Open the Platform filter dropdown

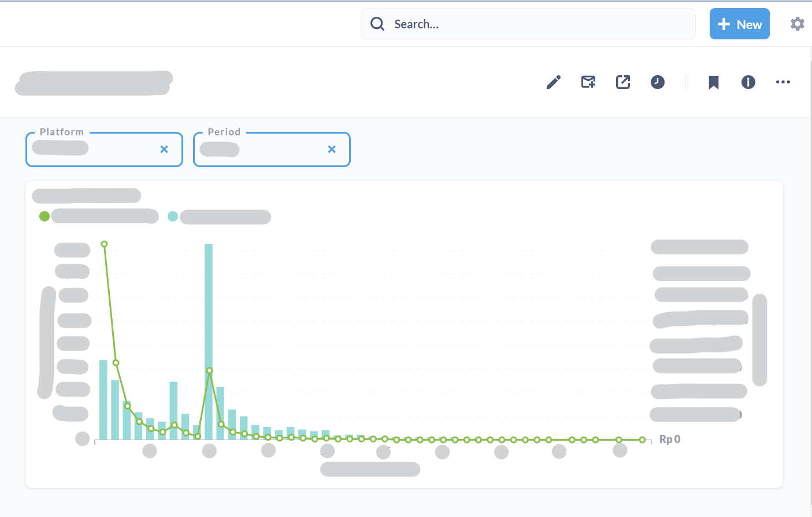(92, 149)
